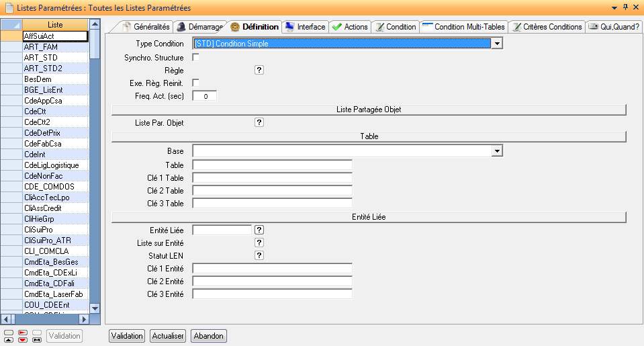Enable the Synchro. Structure checkbox
Viewport: 644px width, 346px height.
pyautogui.click(x=196, y=58)
